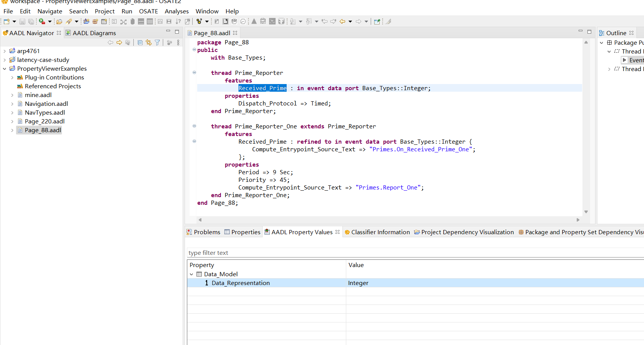
Task: Click the Filter icon in AADL Navigator
Action: tap(157, 42)
